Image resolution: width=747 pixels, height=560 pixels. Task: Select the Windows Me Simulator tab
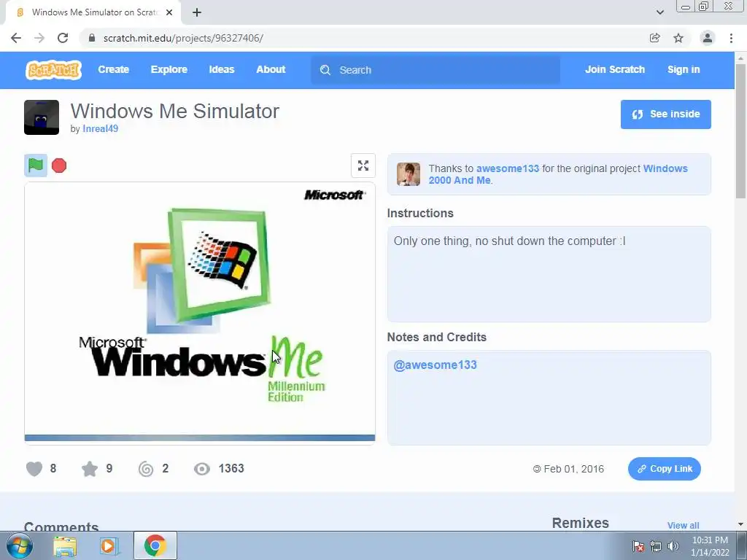(x=93, y=12)
